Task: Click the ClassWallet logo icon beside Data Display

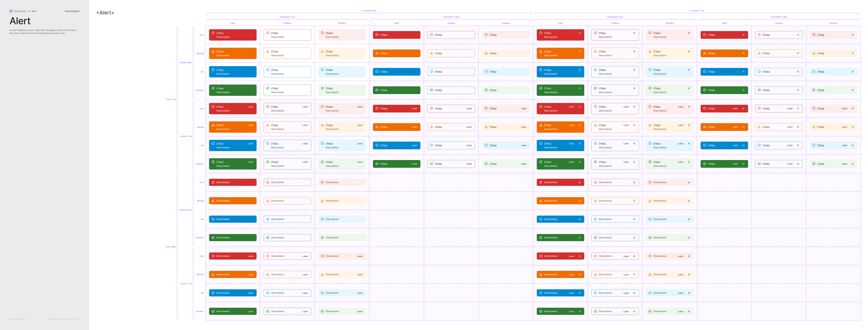Action: (11, 11)
